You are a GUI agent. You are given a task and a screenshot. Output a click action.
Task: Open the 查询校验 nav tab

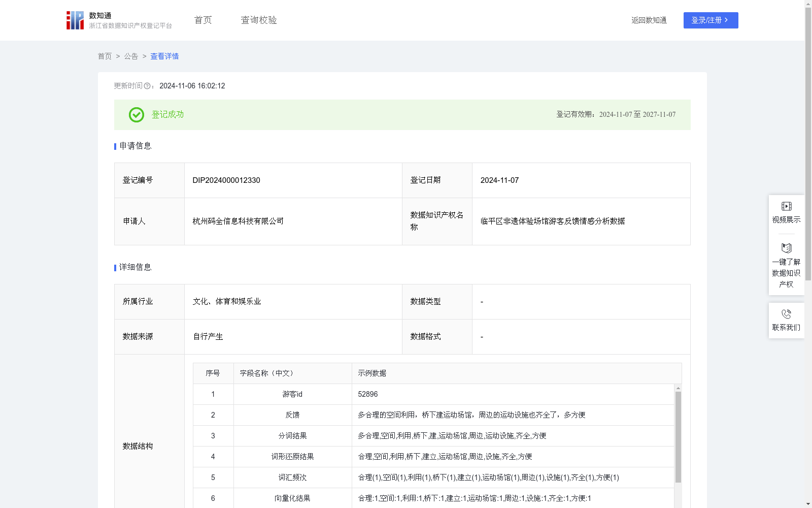259,20
